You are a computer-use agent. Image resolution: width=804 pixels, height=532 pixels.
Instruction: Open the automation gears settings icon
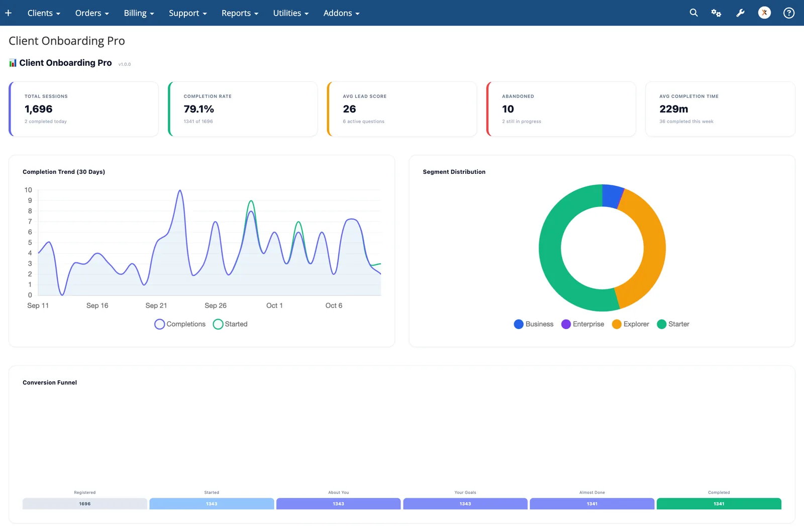point(716,13)
